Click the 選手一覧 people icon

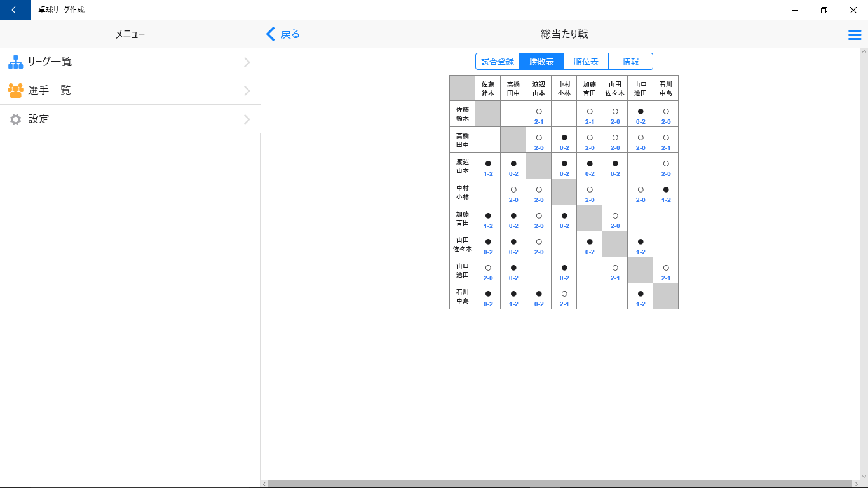tap(14, 90)
